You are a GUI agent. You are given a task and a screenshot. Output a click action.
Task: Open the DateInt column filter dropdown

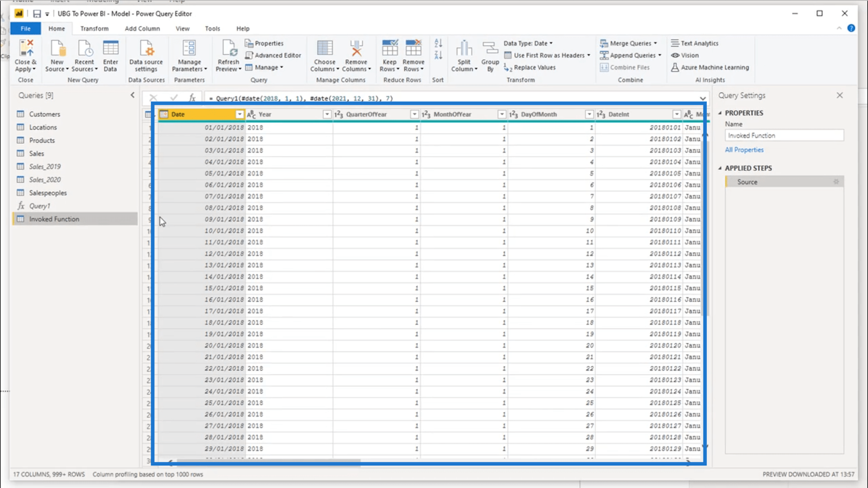coord(676,114)
